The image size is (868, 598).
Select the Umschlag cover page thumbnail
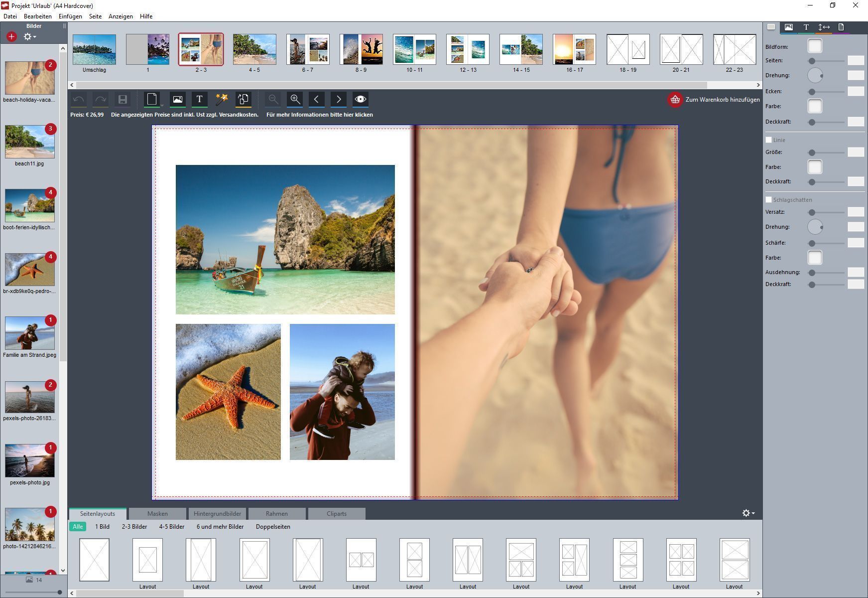tap(94, 50)
